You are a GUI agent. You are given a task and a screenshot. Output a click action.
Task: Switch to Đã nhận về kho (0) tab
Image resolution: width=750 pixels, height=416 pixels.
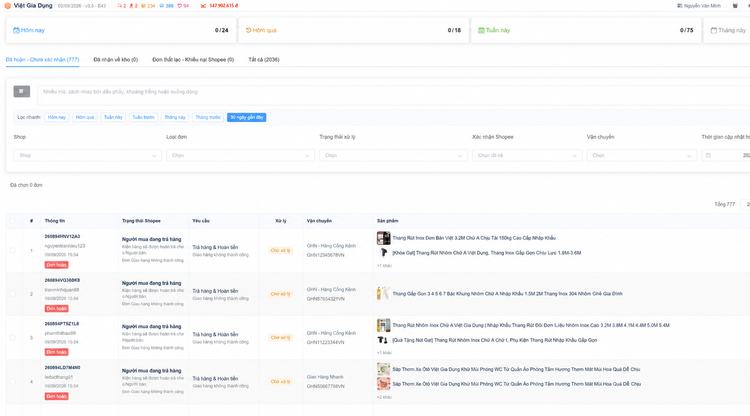[x=116, y=60]
